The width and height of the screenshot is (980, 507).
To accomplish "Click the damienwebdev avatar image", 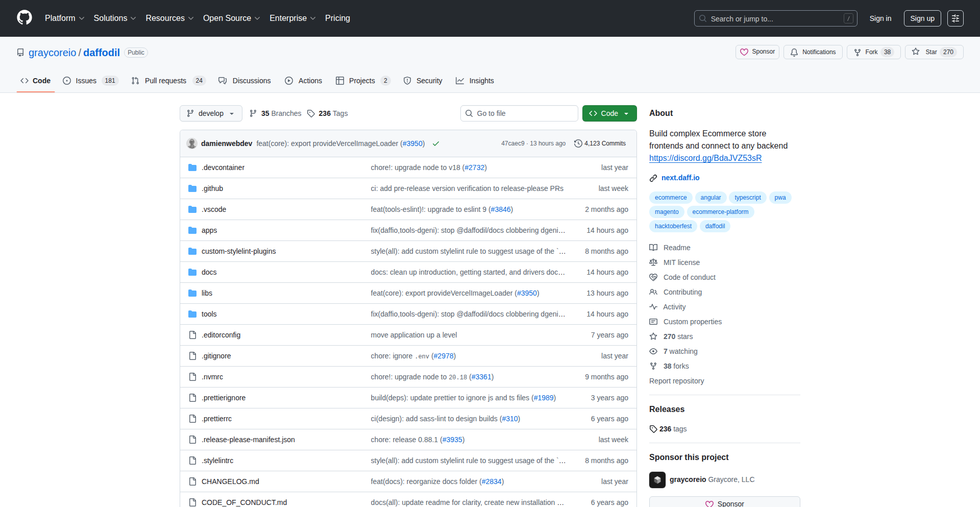I will [192, 143].
